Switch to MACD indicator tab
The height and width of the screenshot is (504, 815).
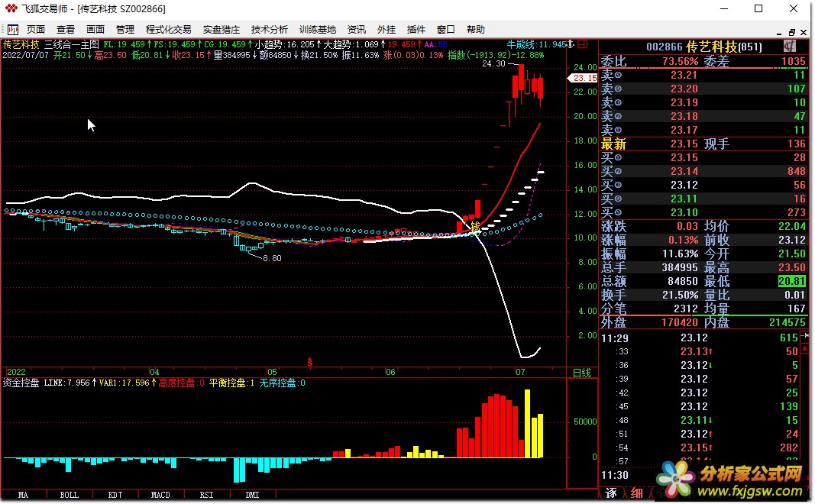click(160, 495)
